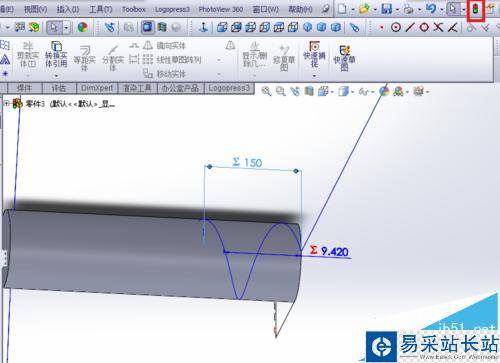Screen dimensions: 500x363
Task: Toggle the Select cursor tool in the second toolbar row
Action: [x=54, y=27]
